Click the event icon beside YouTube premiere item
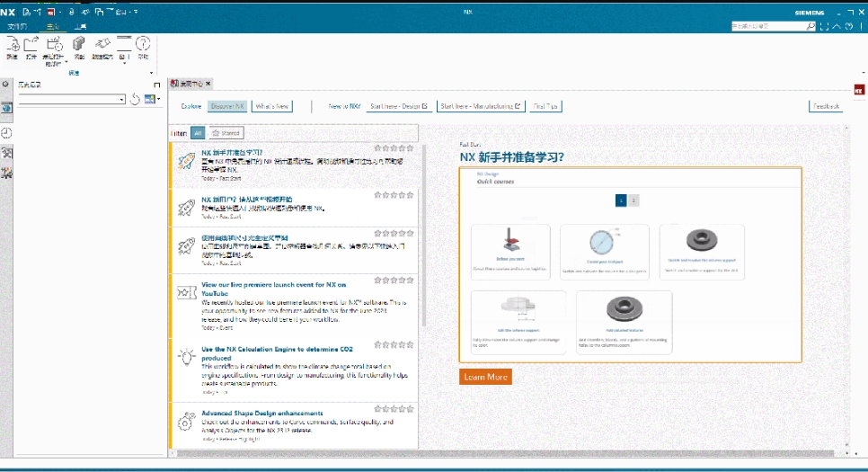Image resolution: width=868 pixels, height=472 pixels. 187,292
